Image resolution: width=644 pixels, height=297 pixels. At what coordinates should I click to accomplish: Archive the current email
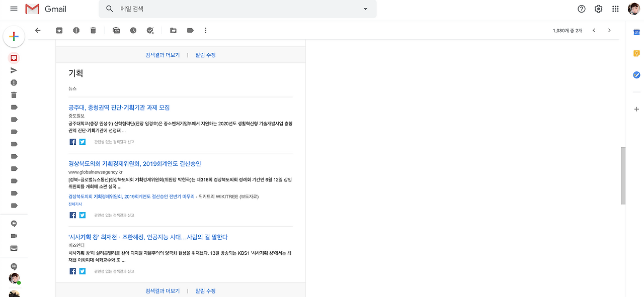(x=59, y=30)
